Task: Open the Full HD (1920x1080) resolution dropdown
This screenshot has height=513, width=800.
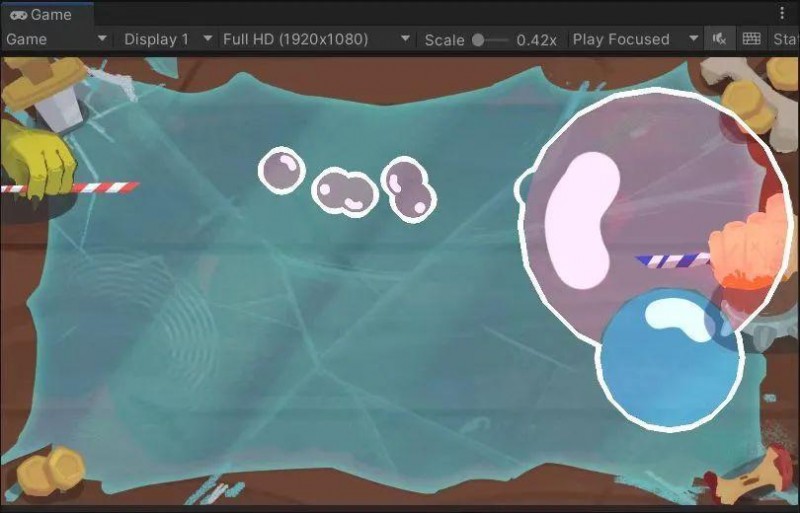Action: (x=316, y=39)
